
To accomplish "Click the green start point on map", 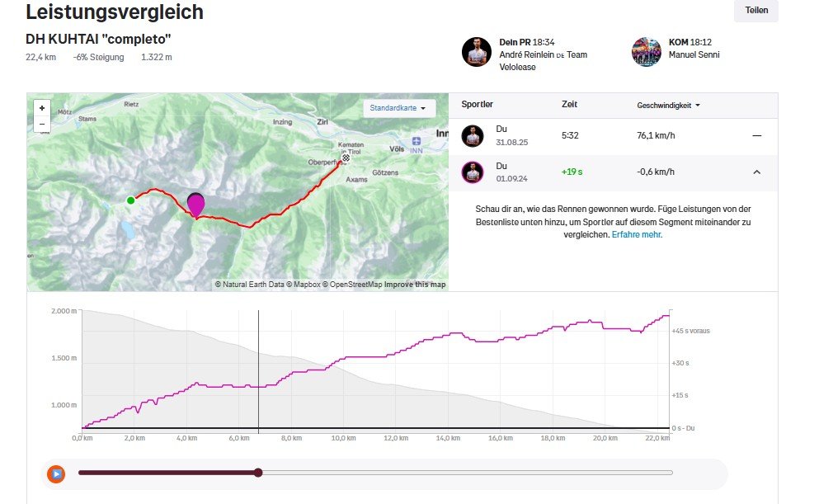I will point(130,200).
